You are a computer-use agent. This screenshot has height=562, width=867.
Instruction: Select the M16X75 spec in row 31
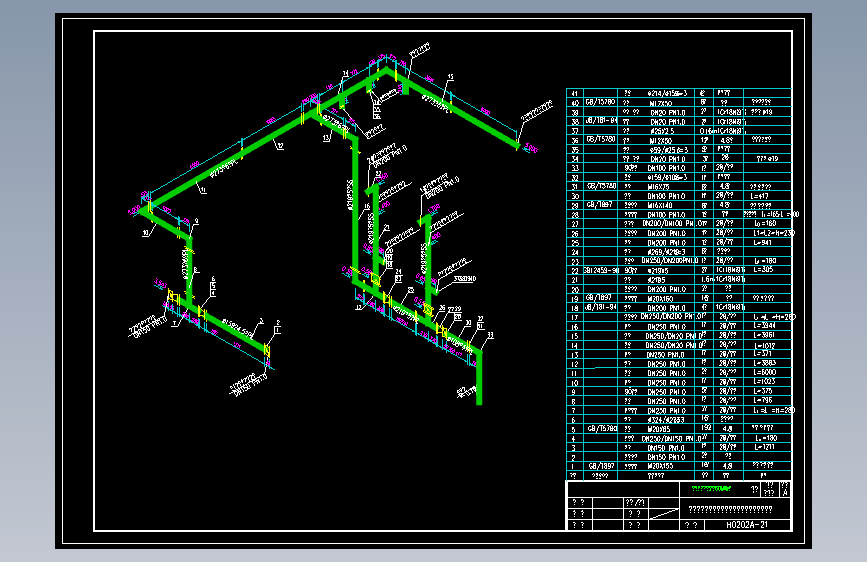click(x=659, y=187)
